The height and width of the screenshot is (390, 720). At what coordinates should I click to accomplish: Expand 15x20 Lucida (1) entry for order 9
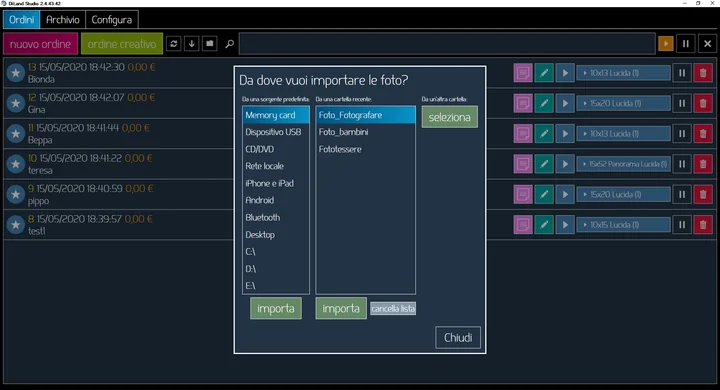click(x=624, y=194)
